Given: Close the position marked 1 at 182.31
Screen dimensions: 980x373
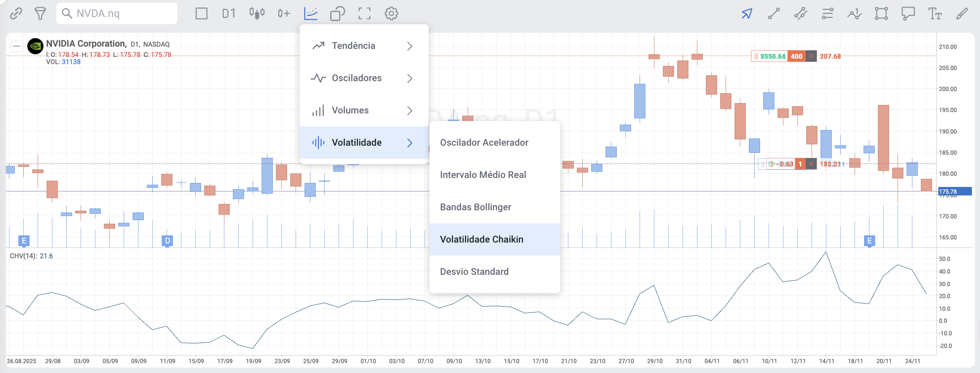Looking at the screenshot, I should [x=811, y=164].
